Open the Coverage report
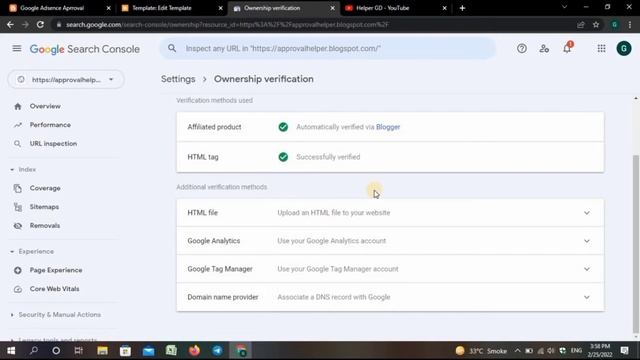This screenshot has width=640, height=360. click(45, 188)
